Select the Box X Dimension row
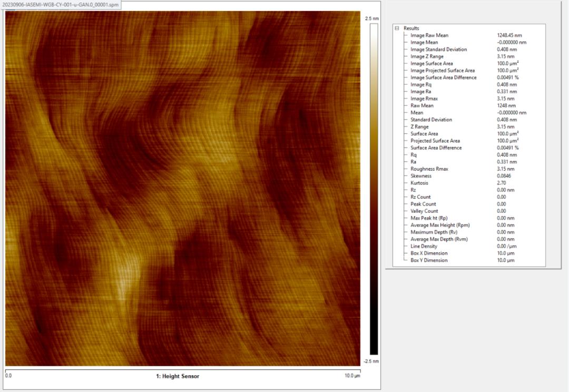 click(468, 253)
